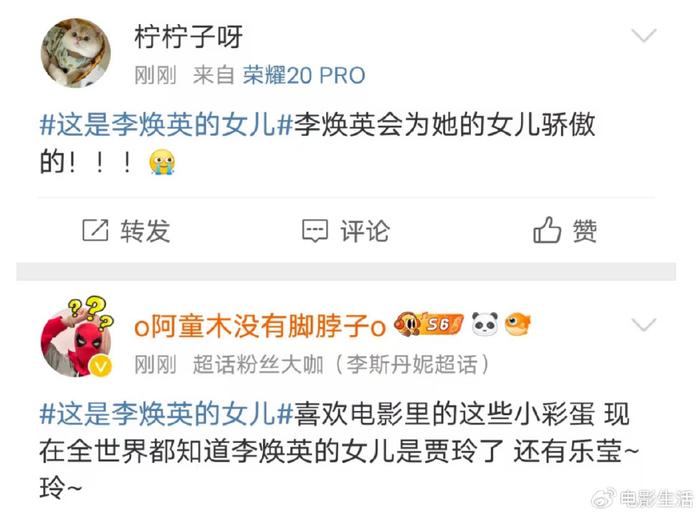Expand options chevron on second post

tap(644, 324)
